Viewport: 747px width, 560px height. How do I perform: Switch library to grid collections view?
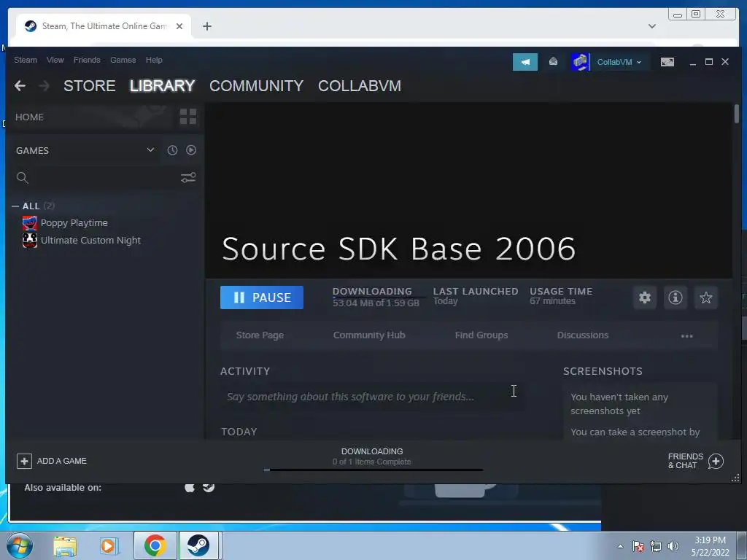coord(188,117)
